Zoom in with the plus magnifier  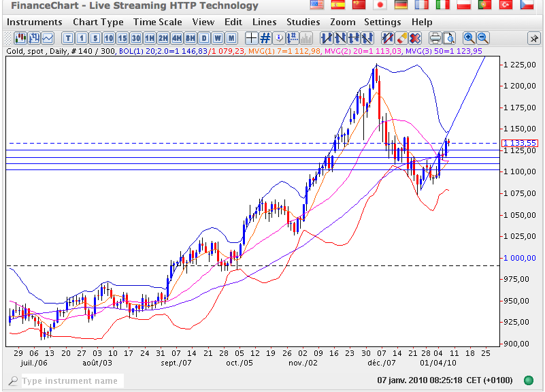pyautogui.click(x=469, y=37)
